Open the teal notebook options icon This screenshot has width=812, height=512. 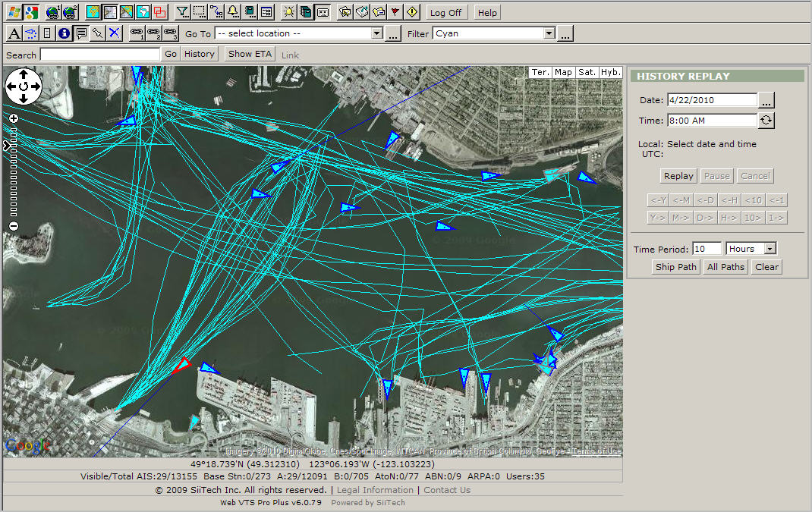(250, 12)
